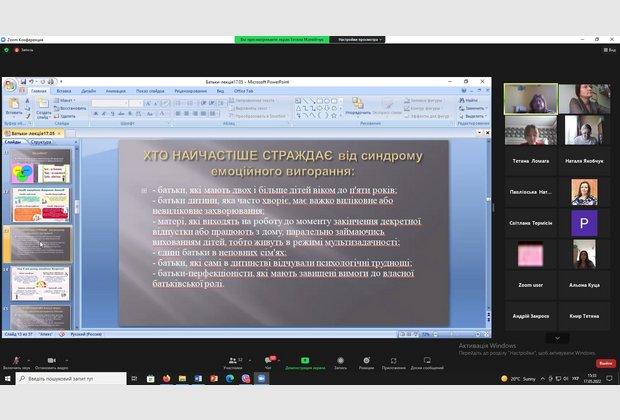
Task: Click the Zoom Apps (Приложения) icon
Action: tap(393, 360)
